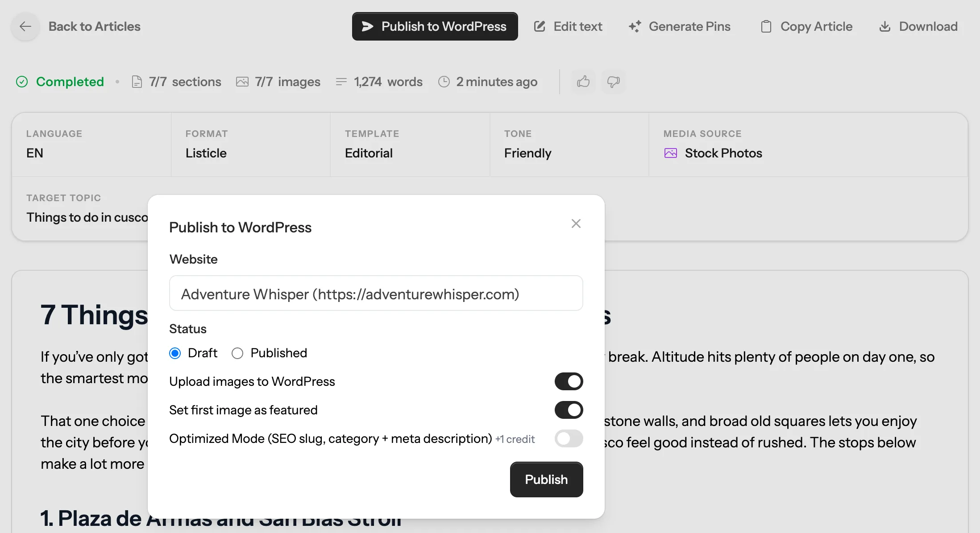
Task: Toggle Set first image as featured
Action: click(x=569, y=410)
